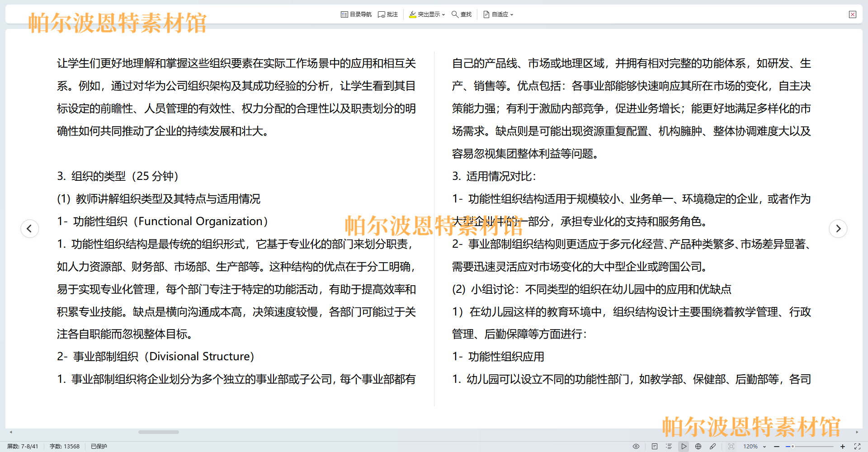Screen dimensions: 868x452
Task: Zoom out with the minus button
Action: 777,446
